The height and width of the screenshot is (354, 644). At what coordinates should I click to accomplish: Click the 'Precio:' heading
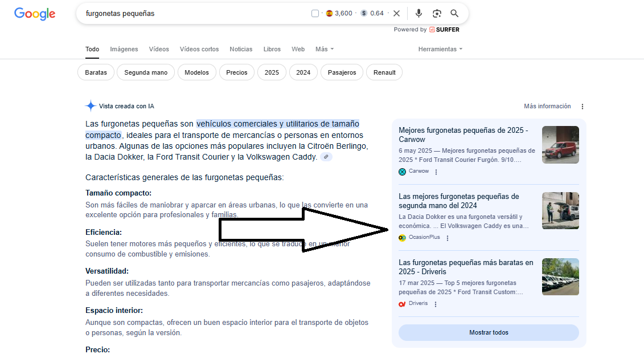coord(98,349)
